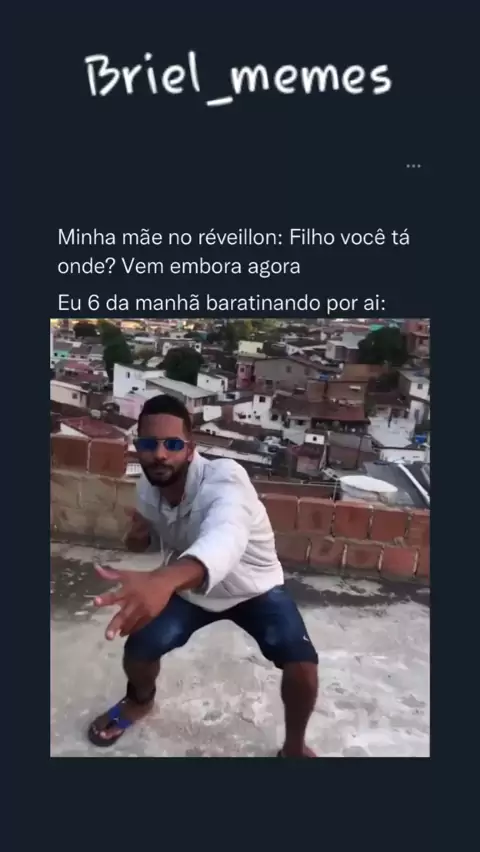
Task: Click the word 'Filho' in the post text
Action: (x=307, y=237)
